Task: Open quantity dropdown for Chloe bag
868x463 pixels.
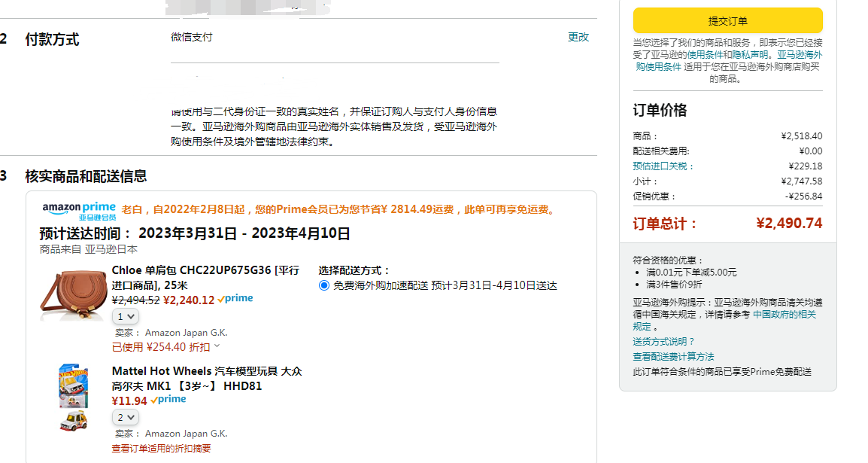Action: point(126,316)
